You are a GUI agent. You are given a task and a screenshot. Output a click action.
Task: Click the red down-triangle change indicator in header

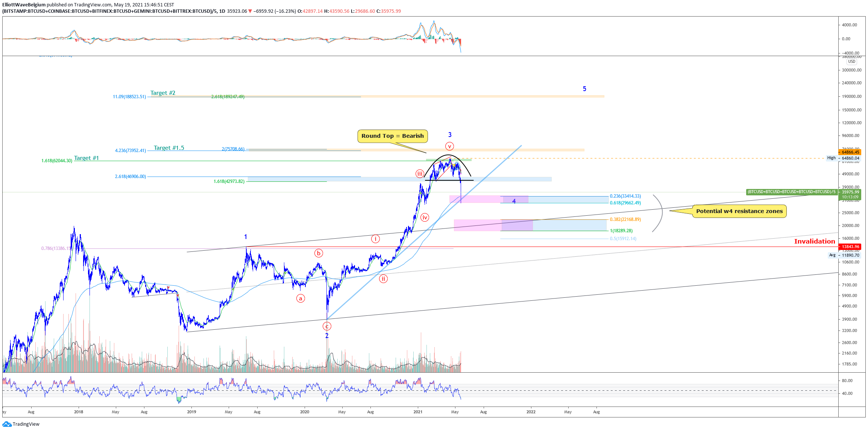click(x=250, y=11)
